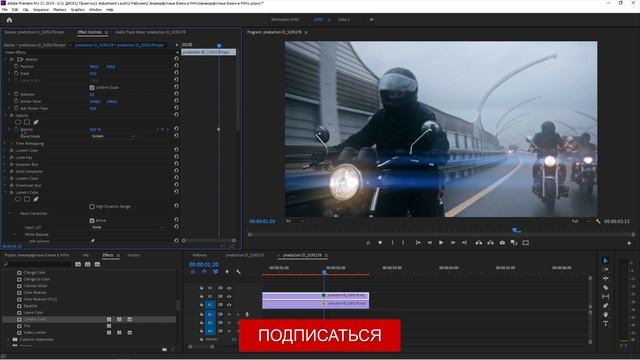Click the timeline horizontal zoom scrollbar

click(x=201, y=347)
